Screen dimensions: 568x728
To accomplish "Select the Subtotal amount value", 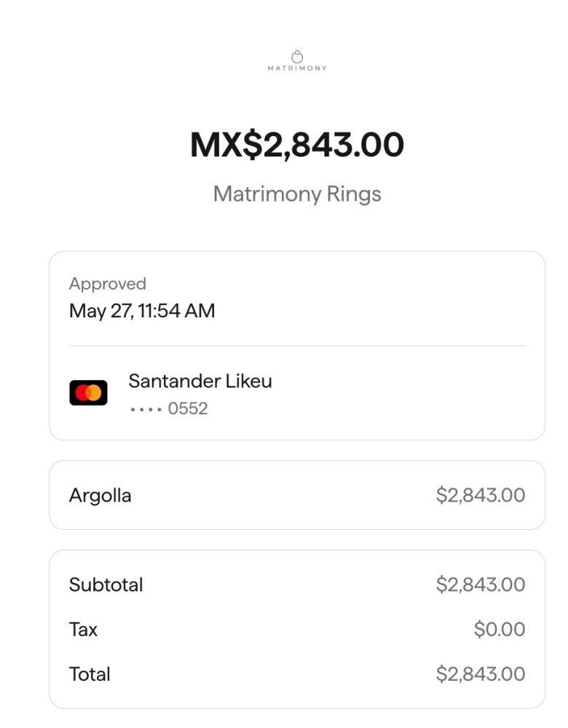I will (x=481, y=585).
